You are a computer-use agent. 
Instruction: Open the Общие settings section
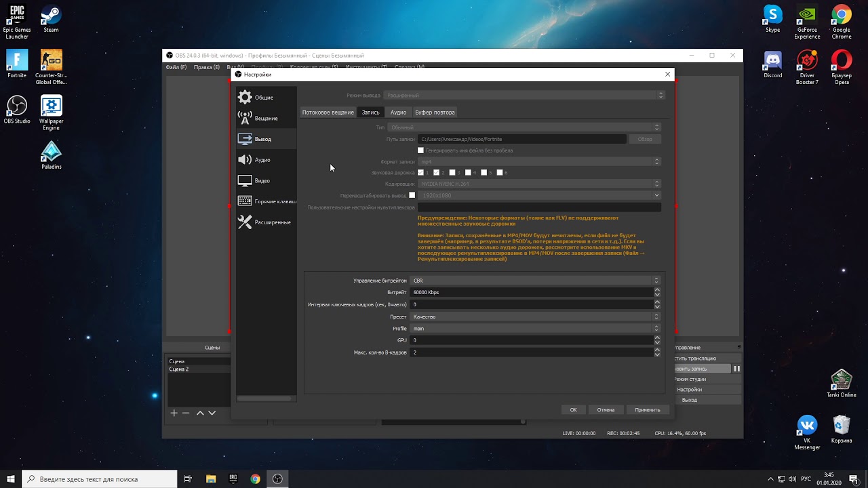tap(266, 98)
